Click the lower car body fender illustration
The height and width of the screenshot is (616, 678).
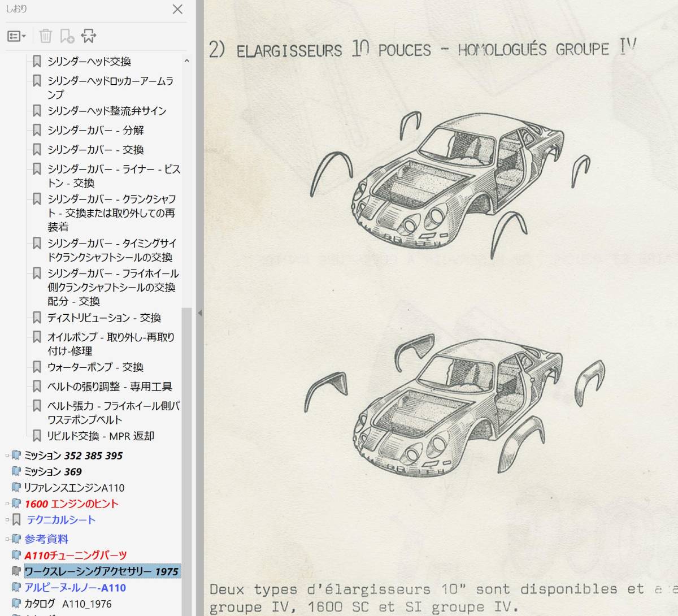(x=455, y=404)
